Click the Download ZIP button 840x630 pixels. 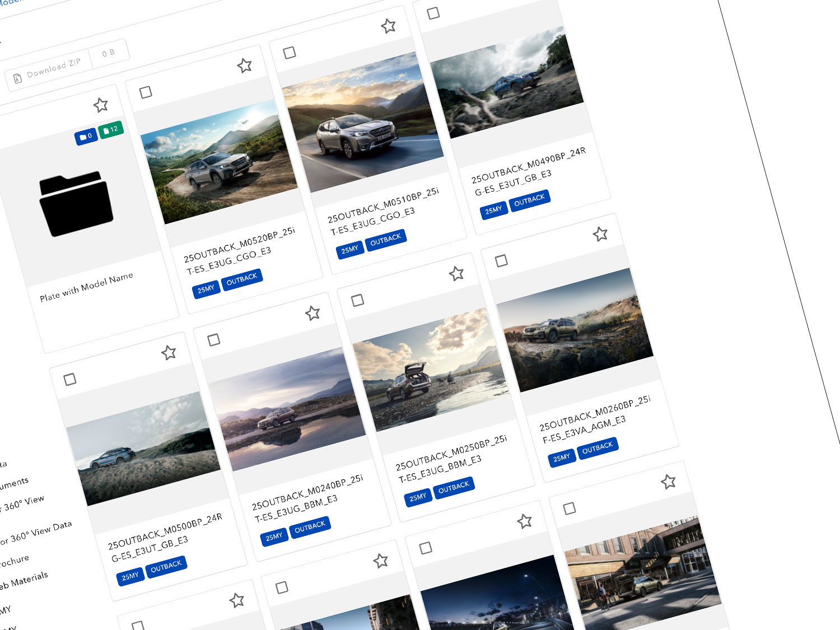point(47,70)
